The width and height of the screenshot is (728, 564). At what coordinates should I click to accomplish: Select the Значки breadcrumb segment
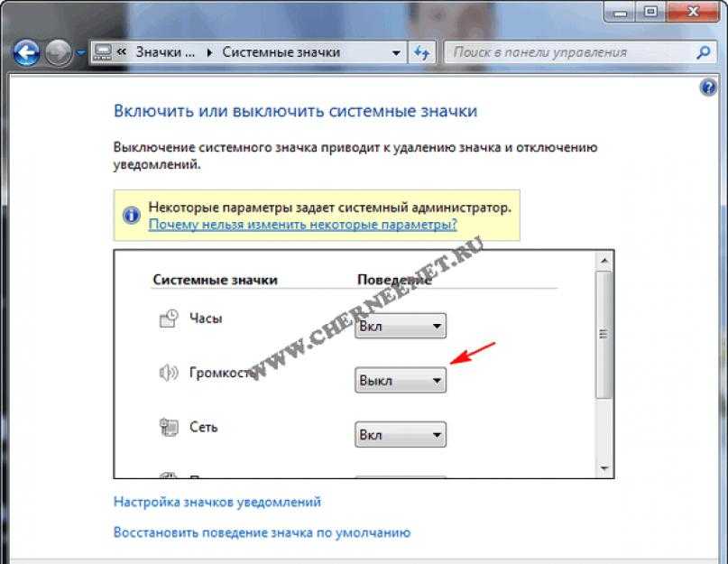pos(165,52)
